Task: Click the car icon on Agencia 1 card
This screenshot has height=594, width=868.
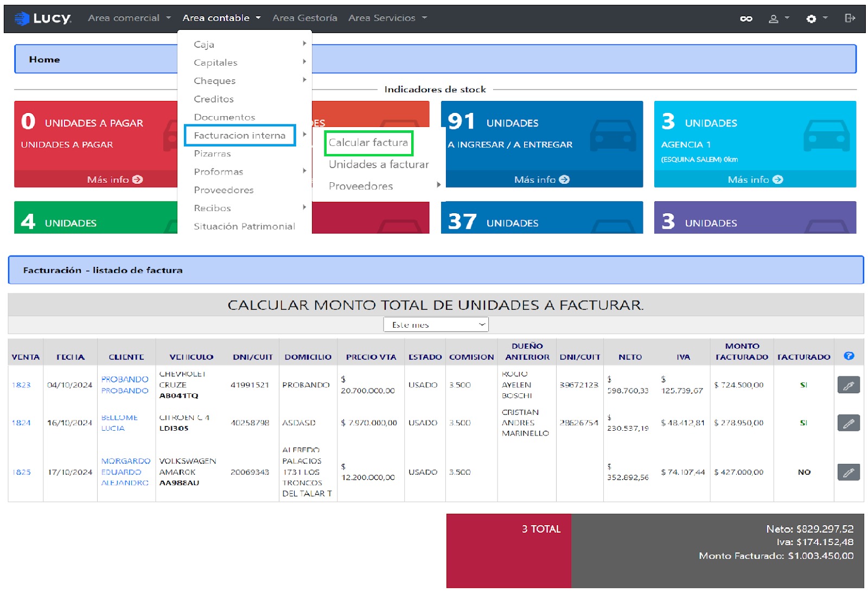Action: 826,135
